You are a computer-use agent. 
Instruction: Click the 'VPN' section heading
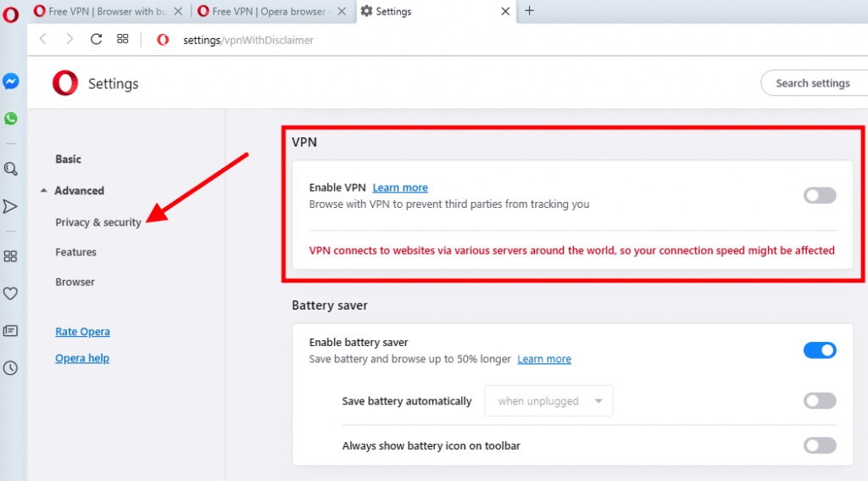point(304,142)
